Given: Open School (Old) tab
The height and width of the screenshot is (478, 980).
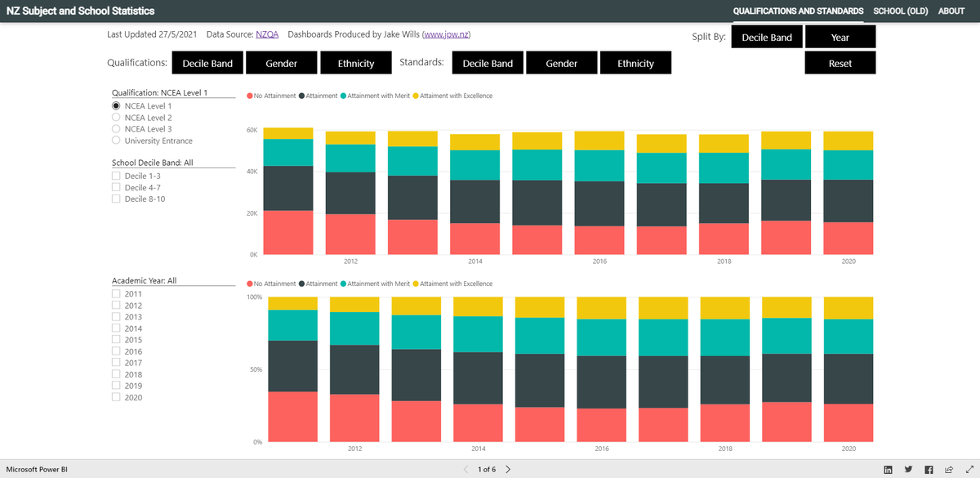Looking at the screenshot, I should tap(901, 11).
